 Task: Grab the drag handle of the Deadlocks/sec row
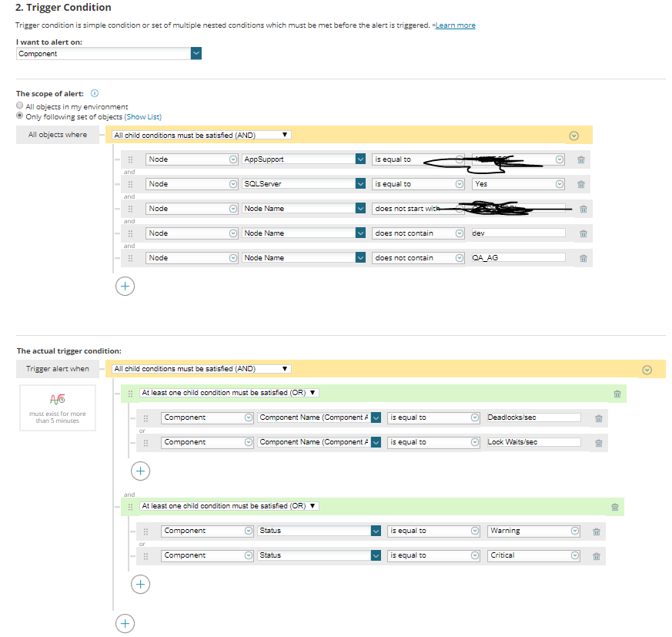(145, 418)
